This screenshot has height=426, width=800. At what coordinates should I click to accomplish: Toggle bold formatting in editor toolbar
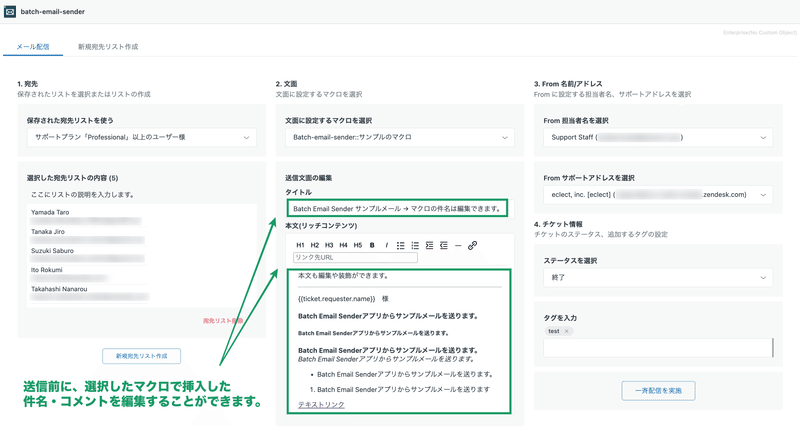tap(372, 245)
